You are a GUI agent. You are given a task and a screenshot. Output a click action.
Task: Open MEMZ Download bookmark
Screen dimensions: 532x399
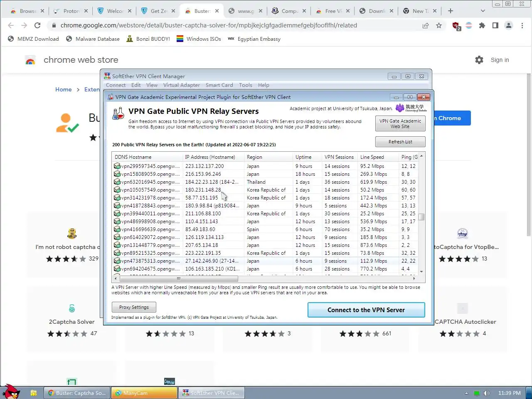point(33,39)
